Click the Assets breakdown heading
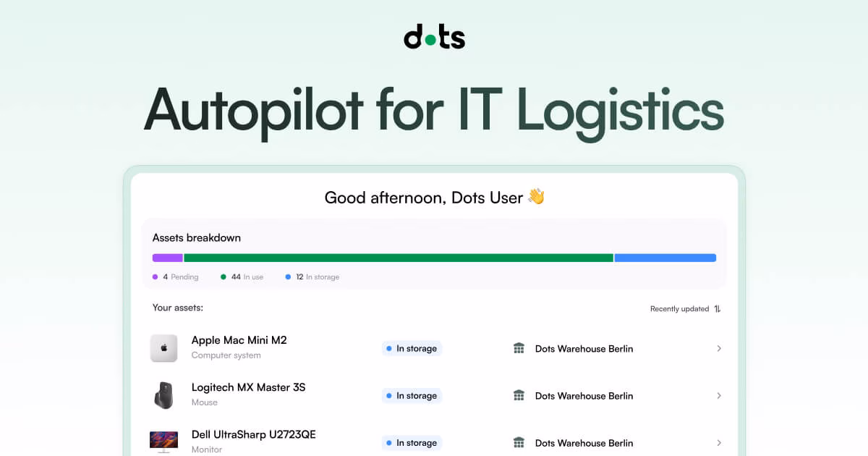 pos(197,237)
